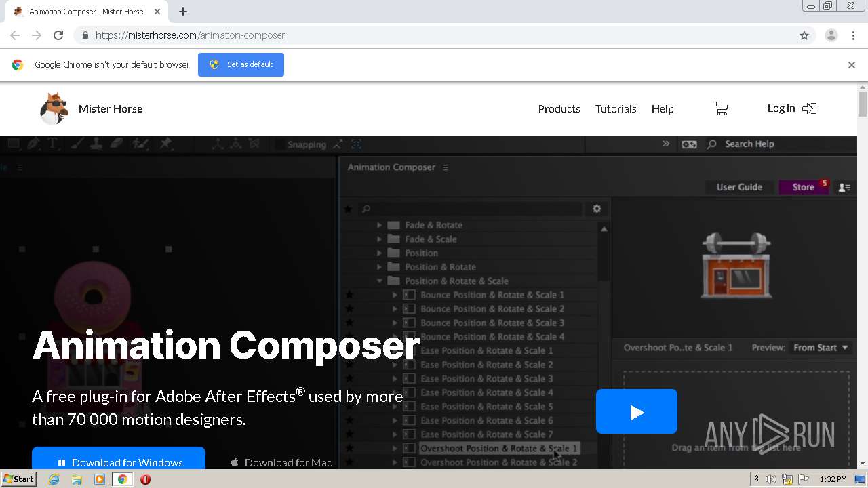Open the volume control in tray
868x488 pixels.
(x=771, y=479)
